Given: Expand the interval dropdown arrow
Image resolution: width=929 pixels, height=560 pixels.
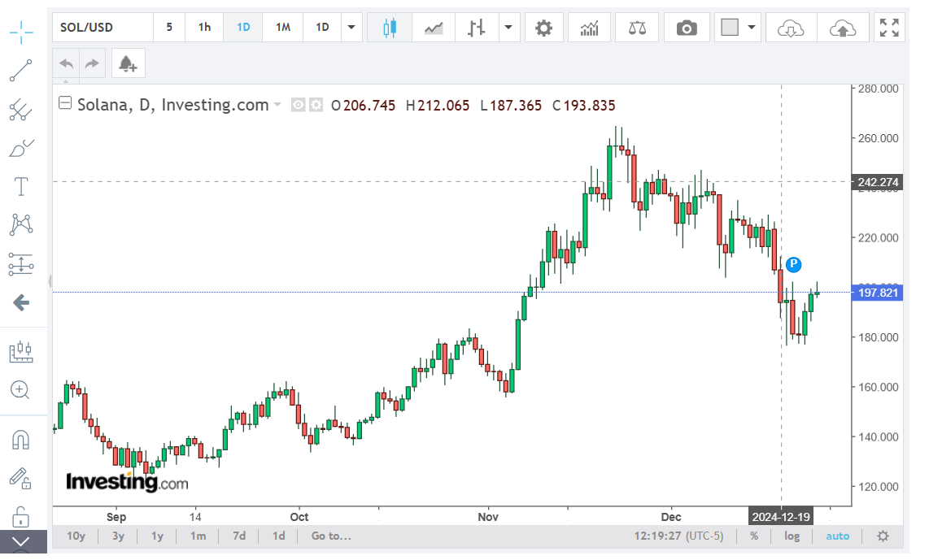Looking at the screenshot, I should 351,28.
